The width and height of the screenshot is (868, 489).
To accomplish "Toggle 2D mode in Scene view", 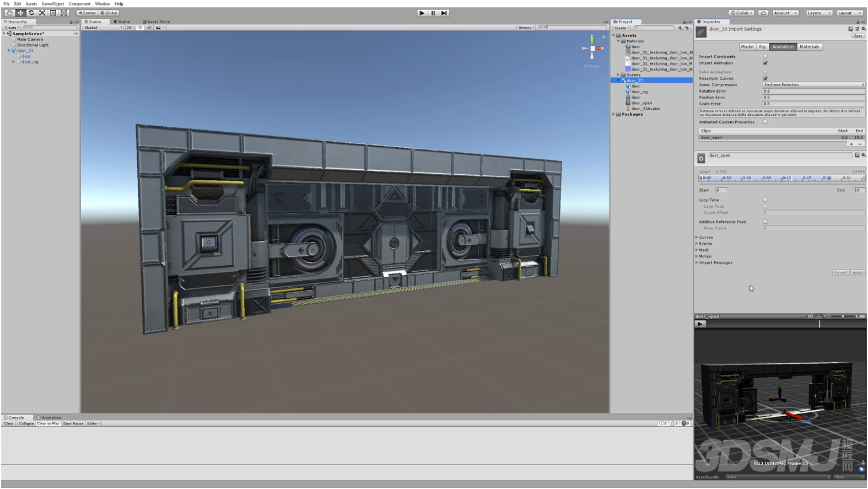I will click(x=129, y=27).
